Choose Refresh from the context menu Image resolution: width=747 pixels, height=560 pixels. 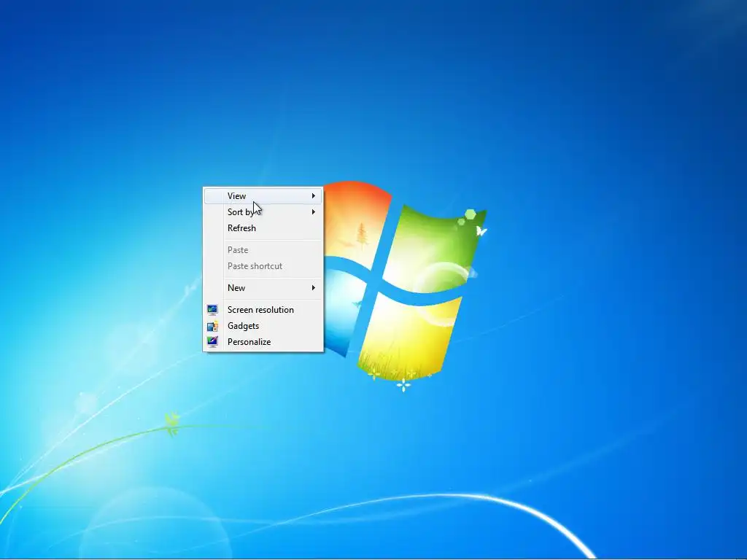(263, 228)
